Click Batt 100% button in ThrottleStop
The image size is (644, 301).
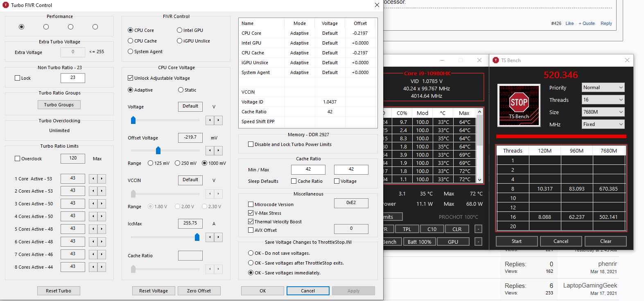(420, 242)
